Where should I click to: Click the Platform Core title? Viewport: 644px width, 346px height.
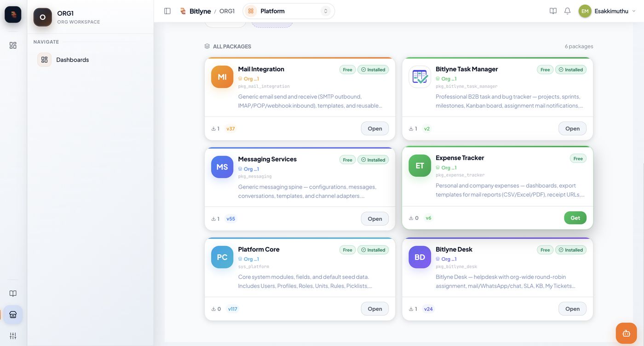[259, 249]
